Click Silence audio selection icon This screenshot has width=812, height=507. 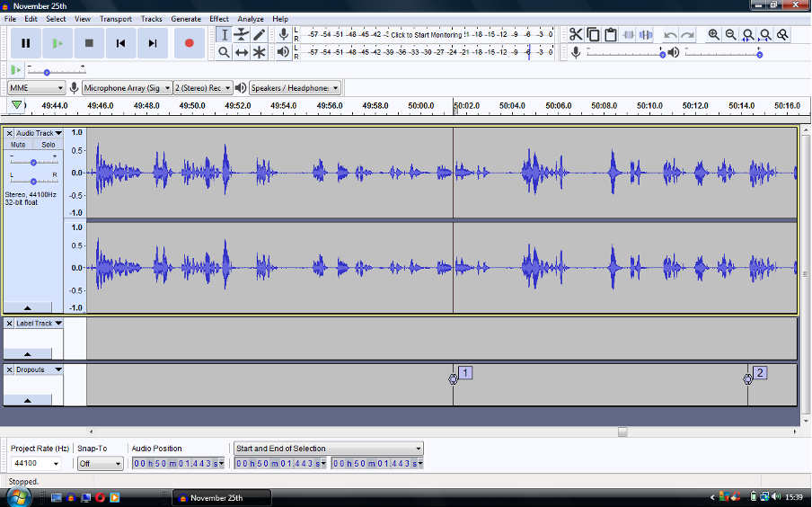[x=646, y=35]
